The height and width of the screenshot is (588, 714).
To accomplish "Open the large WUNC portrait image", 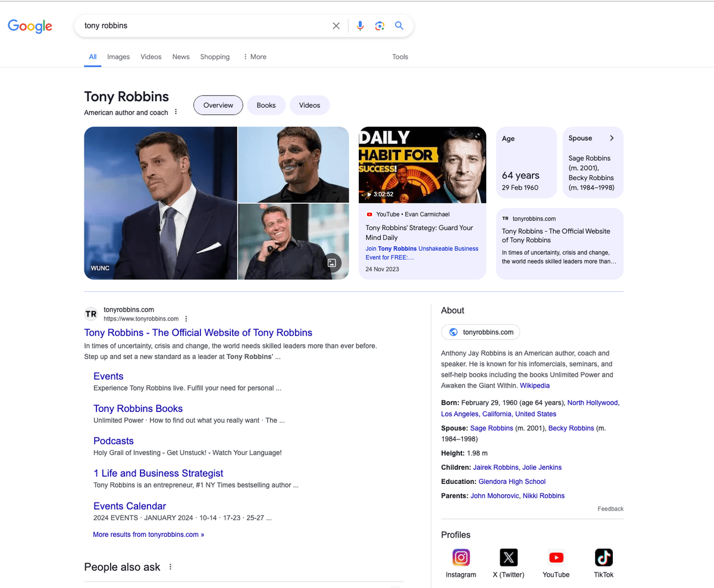I will (x=161, y=203).
